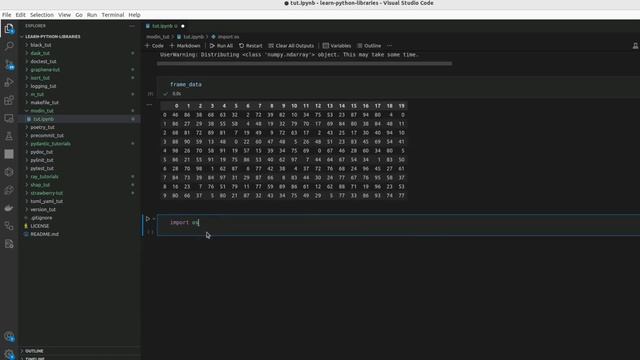Collapse the modin_tut folder

point(42,111)
